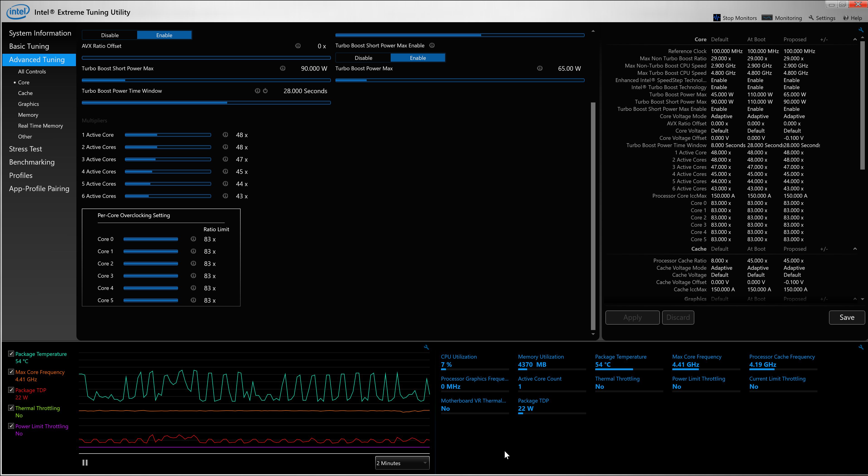Show info for Core 2 ratio limit

point(193,263)
